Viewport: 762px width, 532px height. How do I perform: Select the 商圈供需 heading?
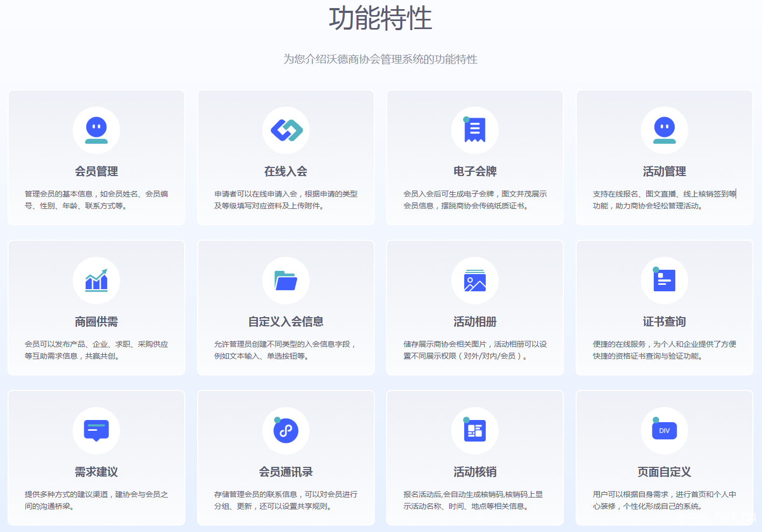tap(96, 321)
